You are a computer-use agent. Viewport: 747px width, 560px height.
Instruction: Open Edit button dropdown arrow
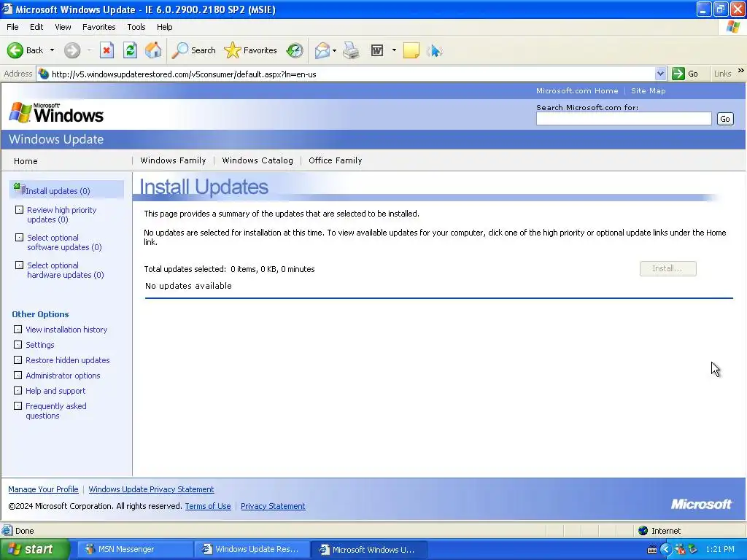click(394, 50)
